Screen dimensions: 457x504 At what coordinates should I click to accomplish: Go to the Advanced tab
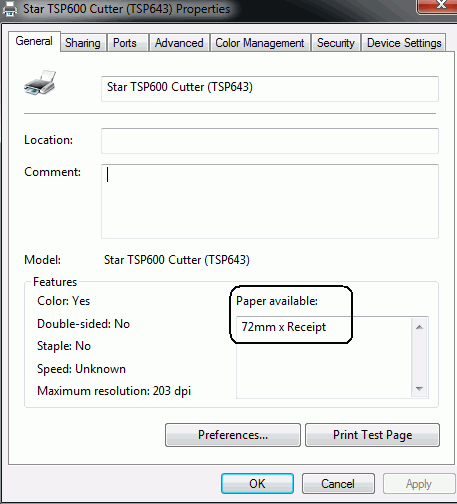click(x=179, y=43)
